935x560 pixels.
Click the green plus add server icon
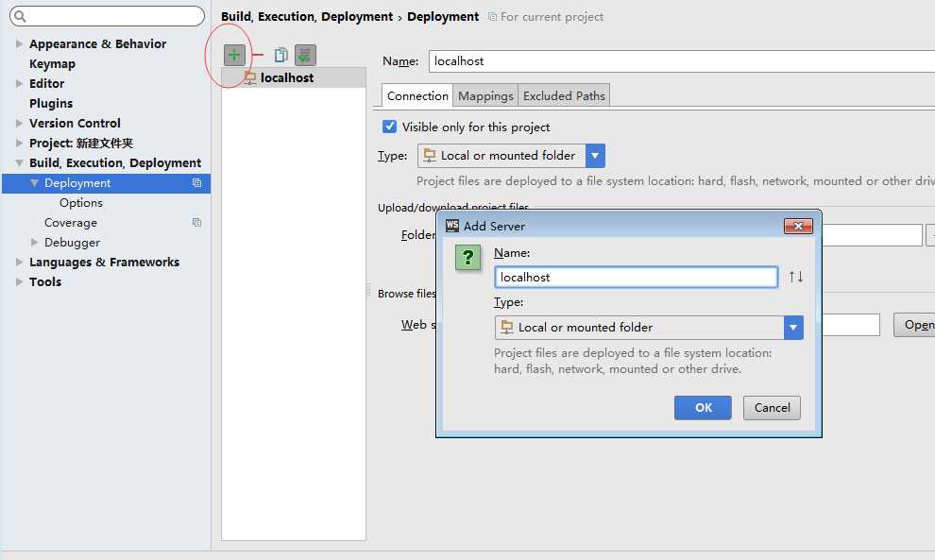coord(234,55)
